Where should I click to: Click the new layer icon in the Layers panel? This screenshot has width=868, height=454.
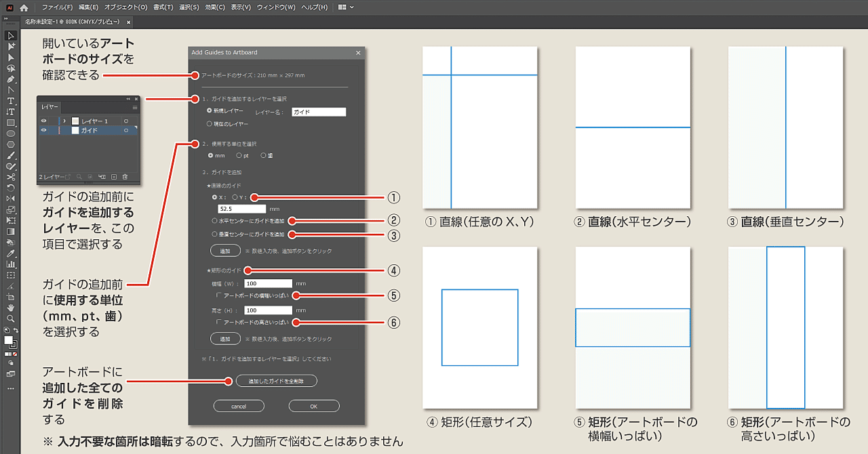pos(113,176)
